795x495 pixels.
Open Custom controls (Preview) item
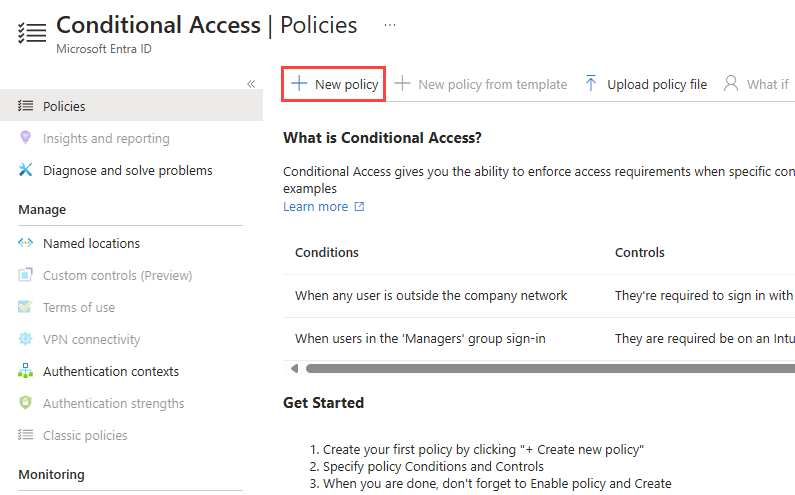[x=117, y=275]
